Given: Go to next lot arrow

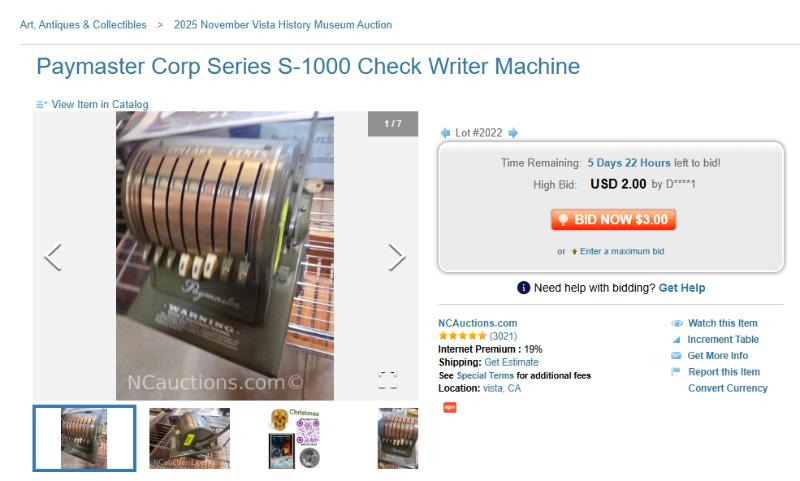Looking at the screenshot, I should [513, 133].
